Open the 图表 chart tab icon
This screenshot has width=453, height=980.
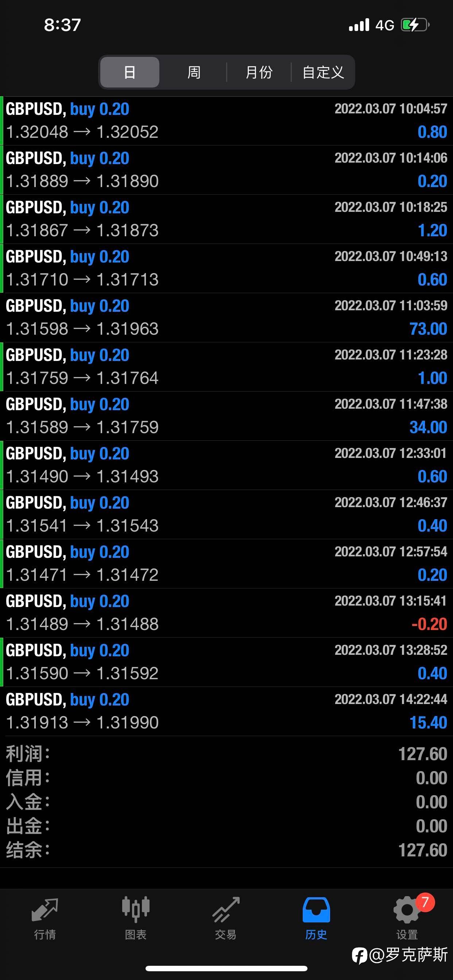click(x=136, y=910)
